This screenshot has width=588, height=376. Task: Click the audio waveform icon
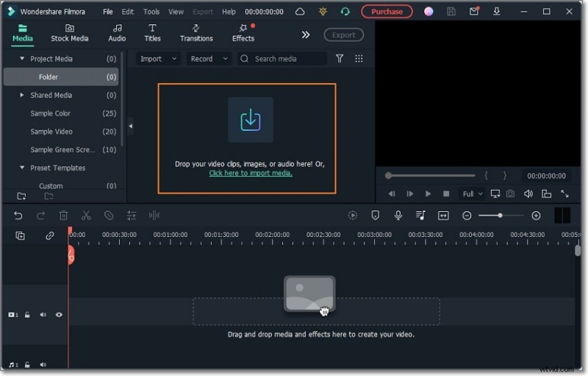tap(154, 216)
